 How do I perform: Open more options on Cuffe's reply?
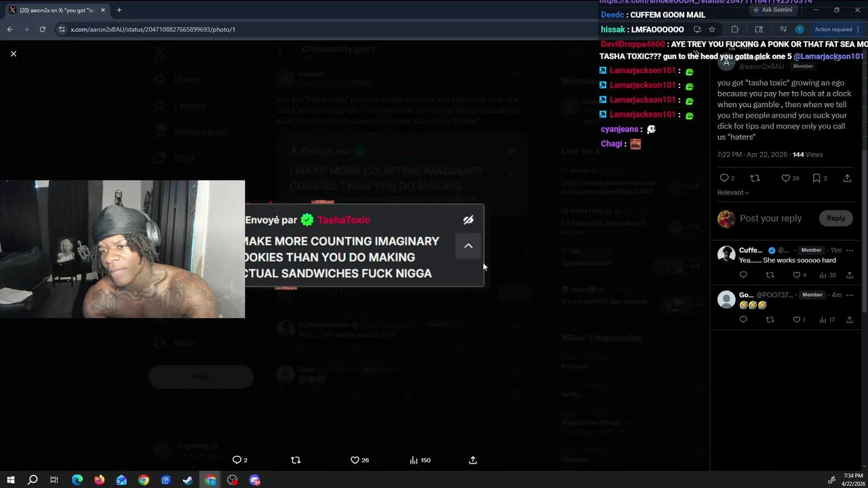point(849,251)
